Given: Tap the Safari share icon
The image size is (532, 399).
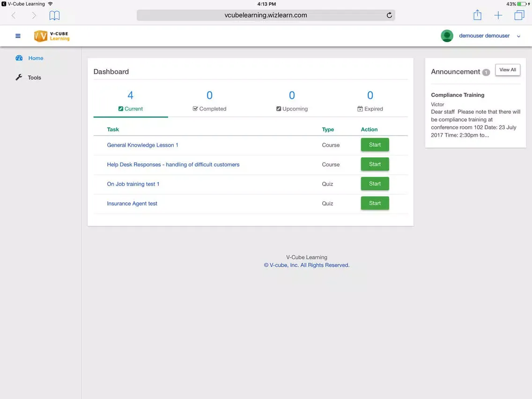Looking at the screenshot, I should click(x=477, y=15).
